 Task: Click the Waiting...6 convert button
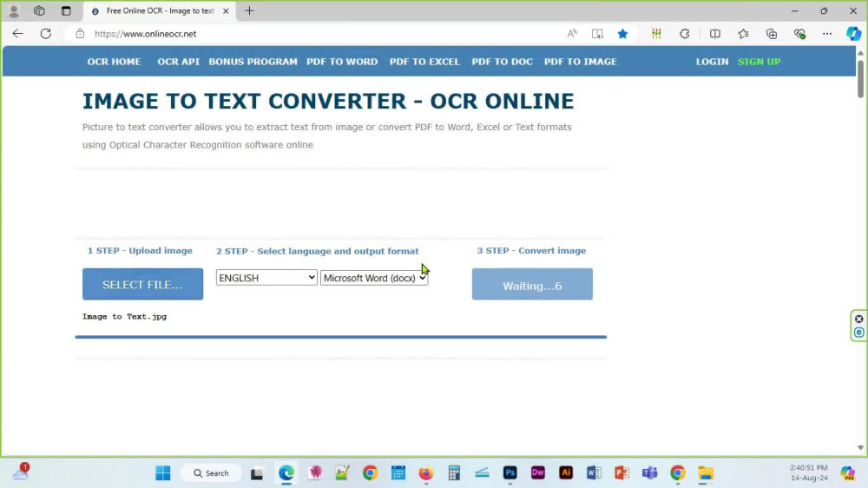coord(532,284)
